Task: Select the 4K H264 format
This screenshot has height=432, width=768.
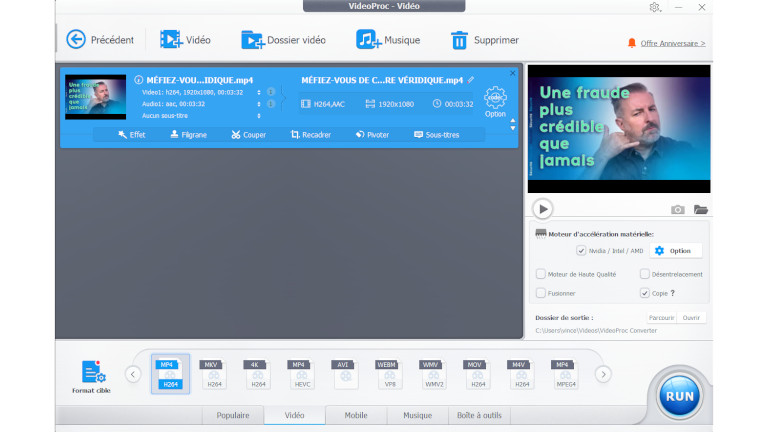Action: coord(258,374)
